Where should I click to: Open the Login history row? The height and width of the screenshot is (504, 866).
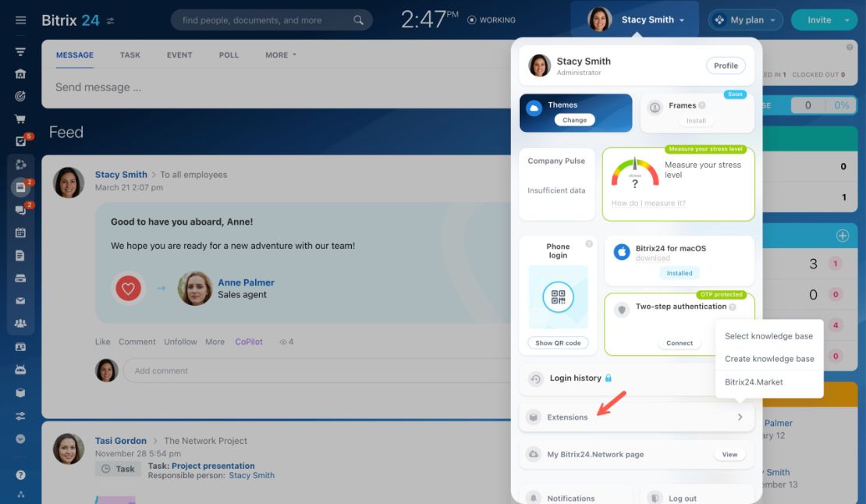click(x=637, y=378)
